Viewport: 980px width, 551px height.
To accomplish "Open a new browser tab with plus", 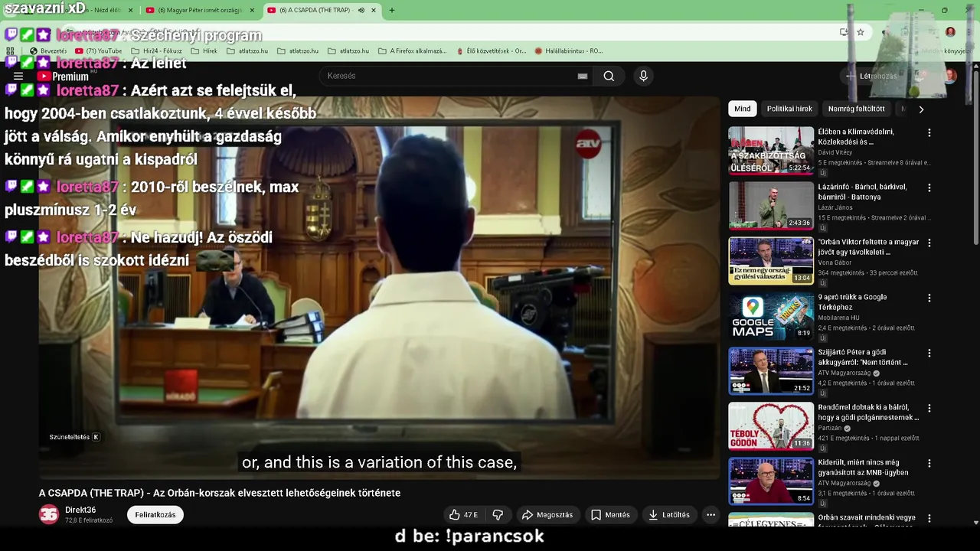I will [x=392, y=10].
